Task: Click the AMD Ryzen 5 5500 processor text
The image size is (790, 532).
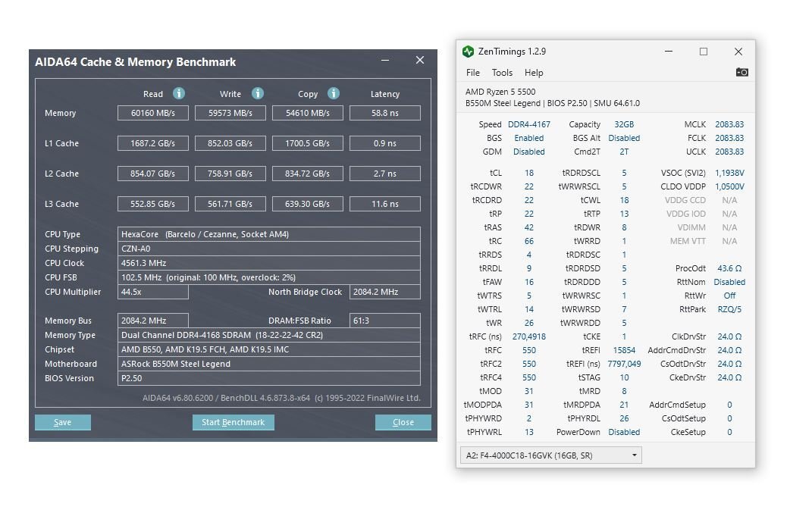Action: 500,92
